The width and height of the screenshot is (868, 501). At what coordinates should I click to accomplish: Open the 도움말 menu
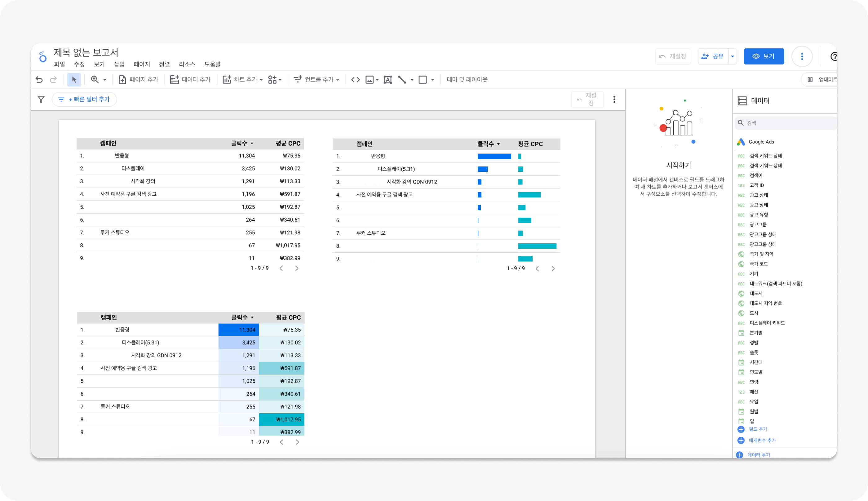[212, 64]
